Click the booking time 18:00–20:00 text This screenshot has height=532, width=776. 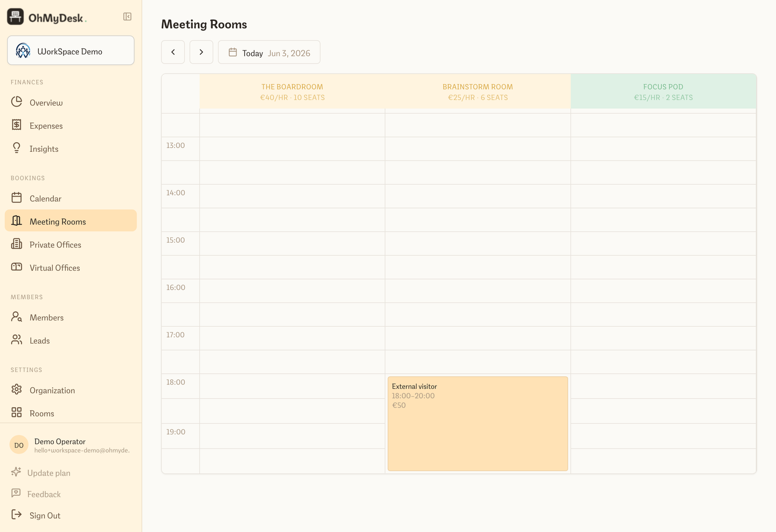413,396
